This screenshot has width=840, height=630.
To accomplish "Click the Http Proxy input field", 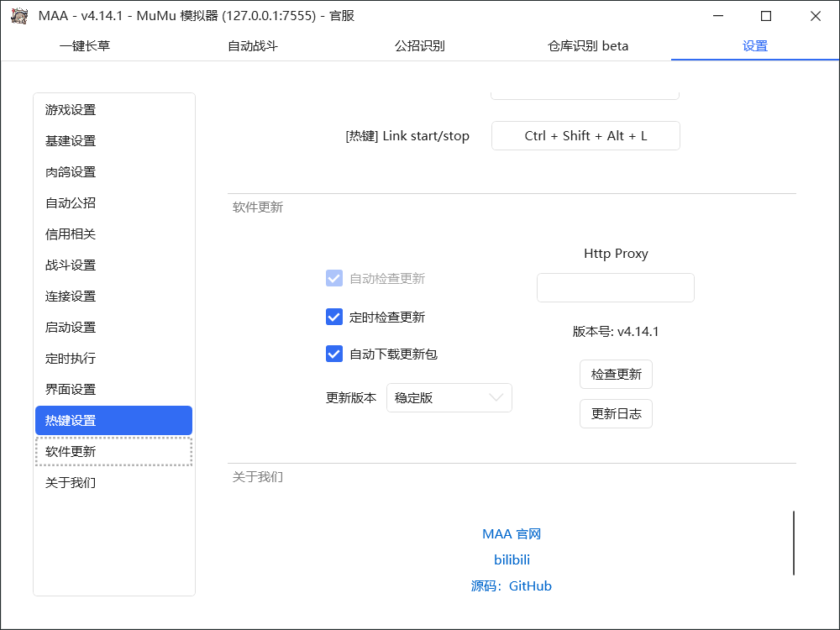I will 616,287.
